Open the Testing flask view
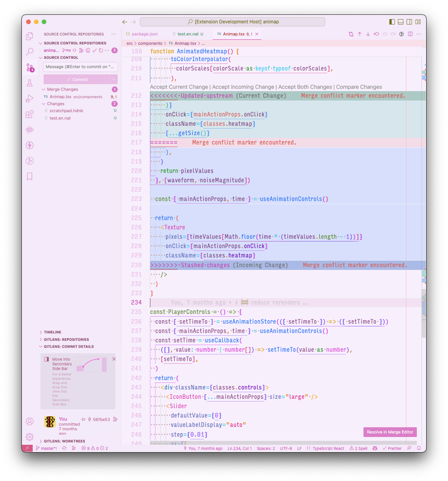The height and width of the screenshot is (481, 448). point(30,83)
